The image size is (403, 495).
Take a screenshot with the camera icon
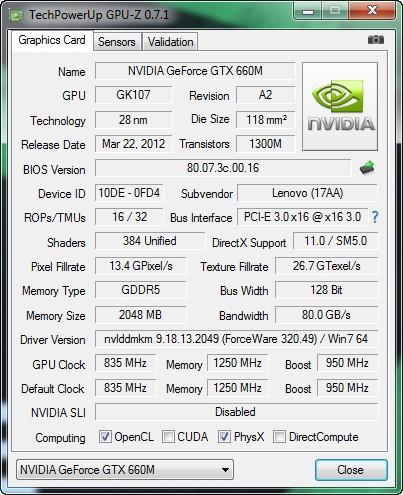(376, 40)
